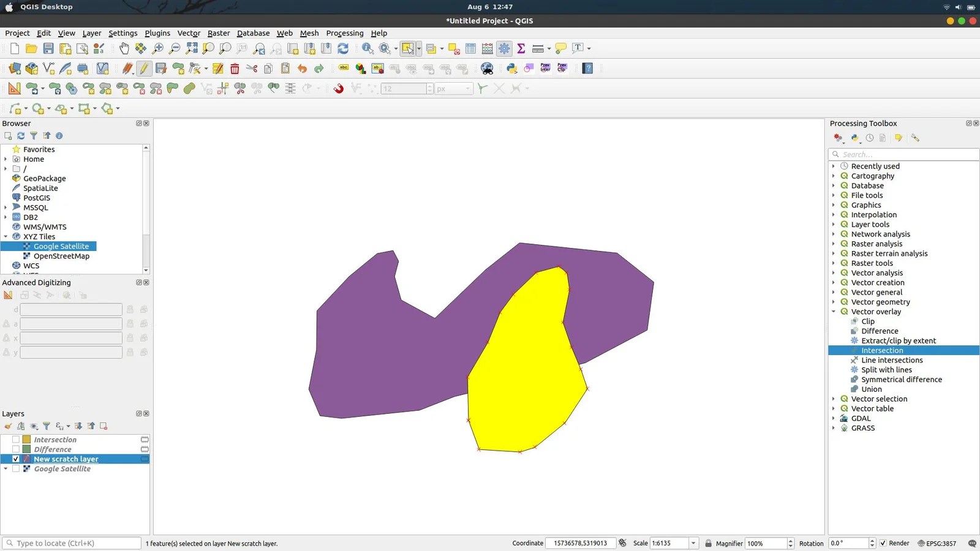Collapse the Vector overlay category

click(x=834, y=312)
